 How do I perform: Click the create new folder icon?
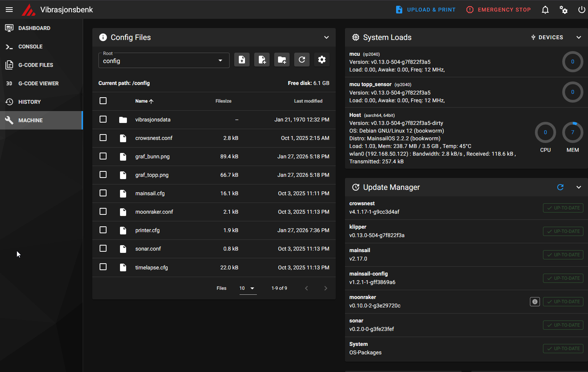pyautogui.click(x=282, y=60)
